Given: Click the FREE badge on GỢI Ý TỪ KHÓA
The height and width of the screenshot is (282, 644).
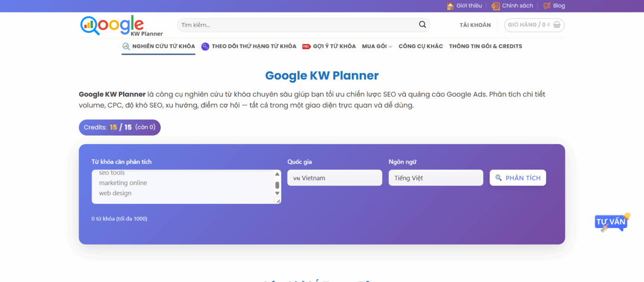Looking at the screenshot, I should [x=306, y=46].
